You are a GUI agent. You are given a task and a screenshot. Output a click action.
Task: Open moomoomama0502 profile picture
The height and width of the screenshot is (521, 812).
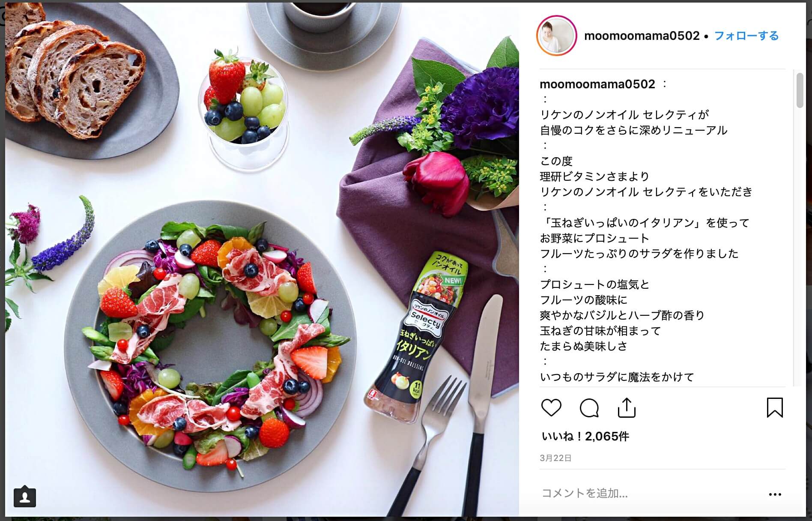[556, 36]
